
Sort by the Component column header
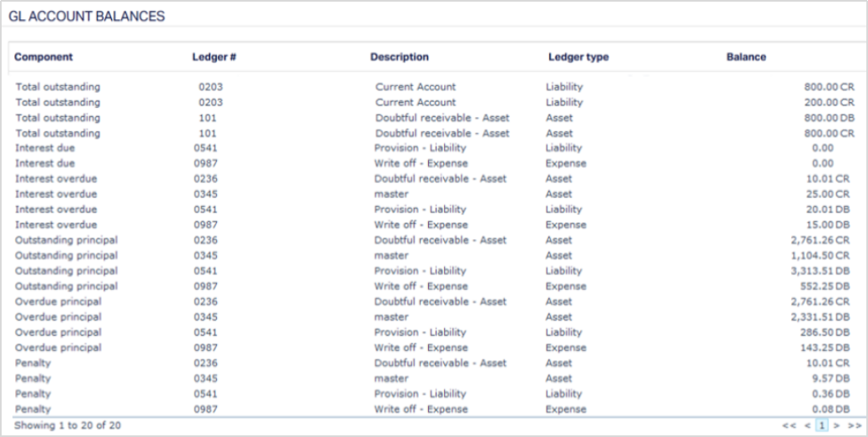click(x=43, y=58)
